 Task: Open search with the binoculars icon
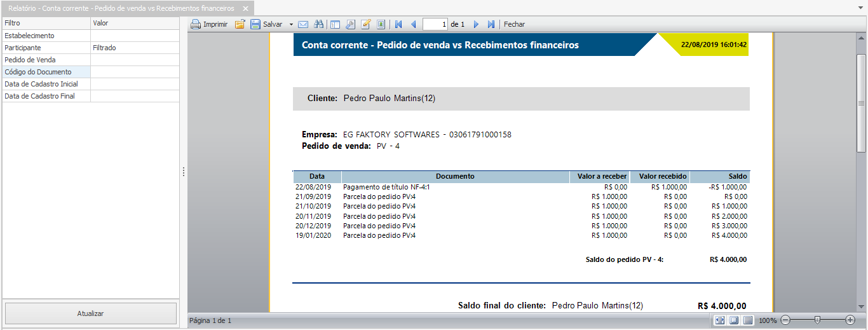pos(319,24)
